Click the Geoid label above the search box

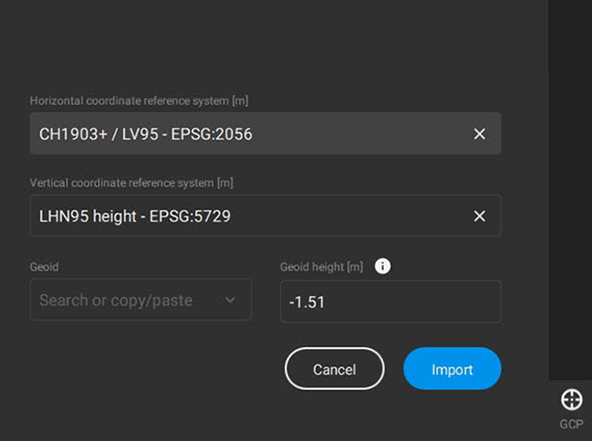(x=44, y=267)
